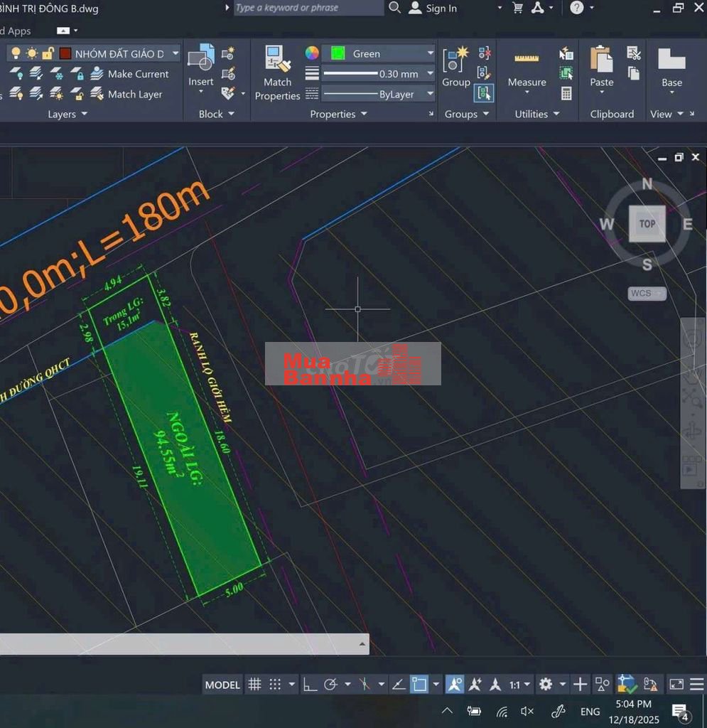Expand the Green object color dropdown

coord(430,53)
